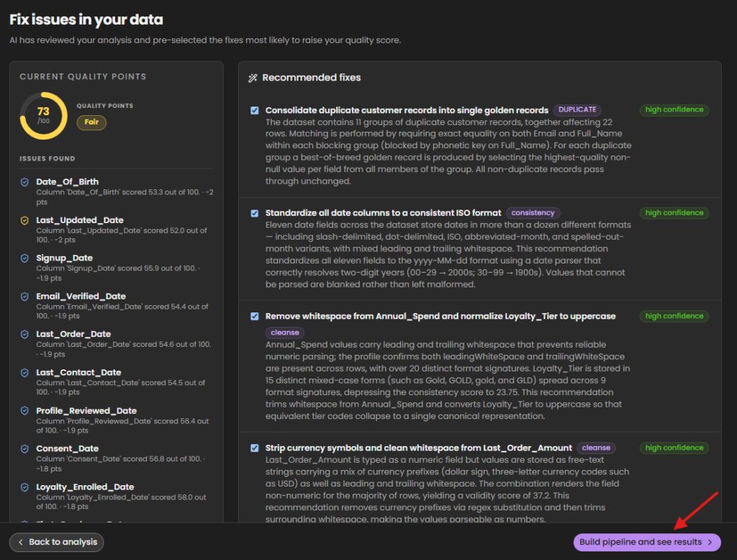This screenshot has height=560, width=737.
Task: Uncheck the Strip currency symbols fix
Action: 254,448
